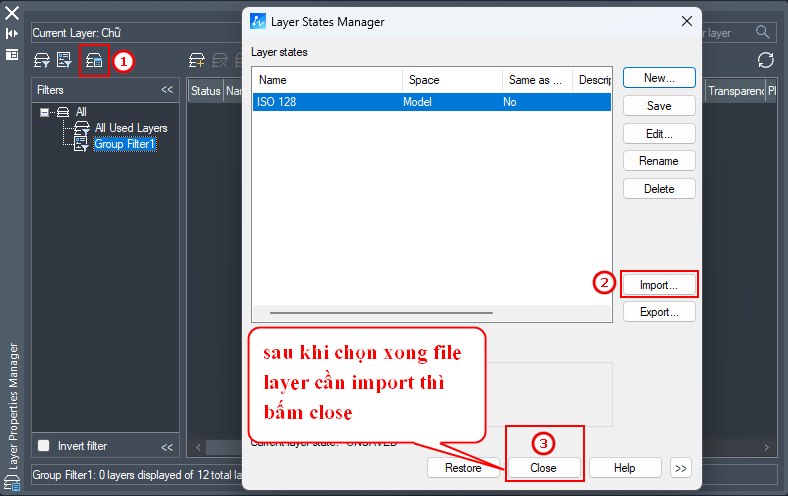
Task: Click the Save layer state button
Action: pyautogui.click(x=659, y=106)
